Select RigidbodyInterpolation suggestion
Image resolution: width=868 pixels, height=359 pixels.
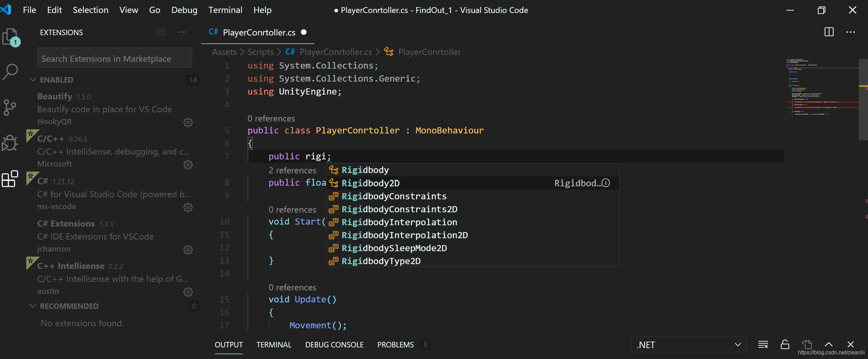click(x=473, y=222)
